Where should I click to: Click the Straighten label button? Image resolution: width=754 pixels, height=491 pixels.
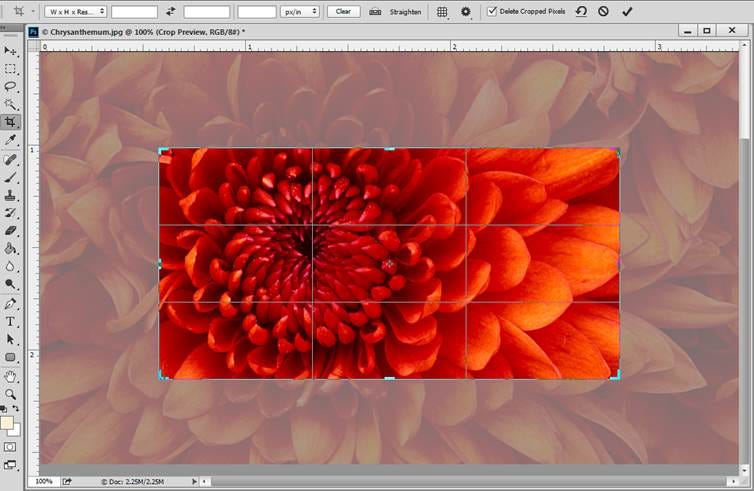coord(405,12)
